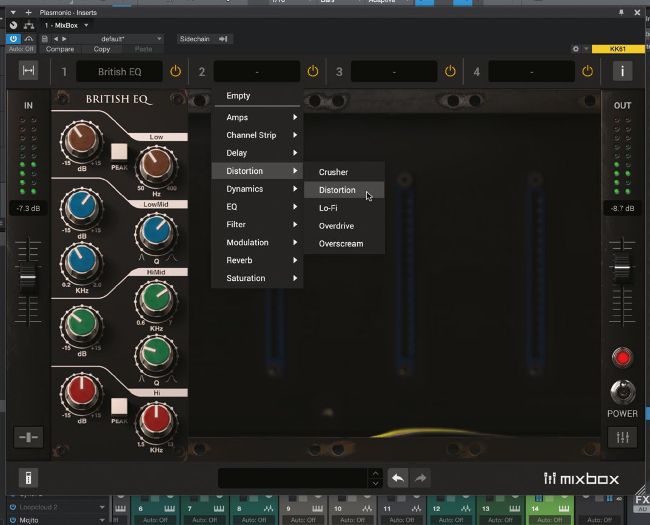
Task: Expand the EQ submenu
Action: (x=257, y=207)
